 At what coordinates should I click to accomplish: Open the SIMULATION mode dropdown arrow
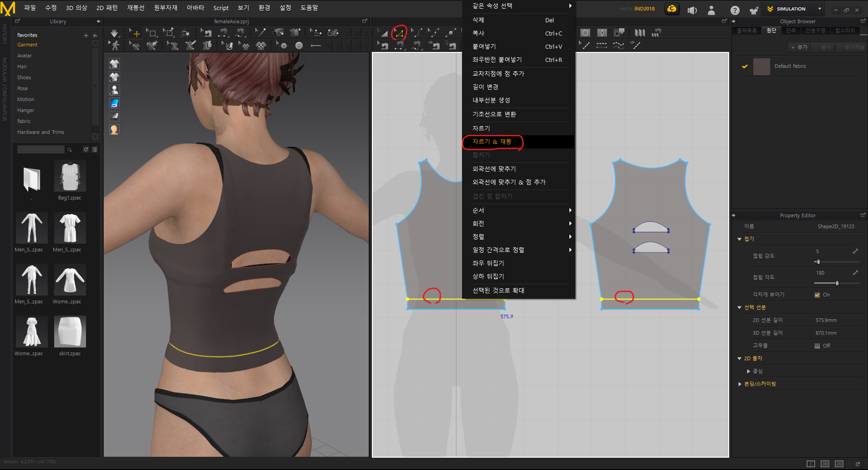[x=820, y=9]
